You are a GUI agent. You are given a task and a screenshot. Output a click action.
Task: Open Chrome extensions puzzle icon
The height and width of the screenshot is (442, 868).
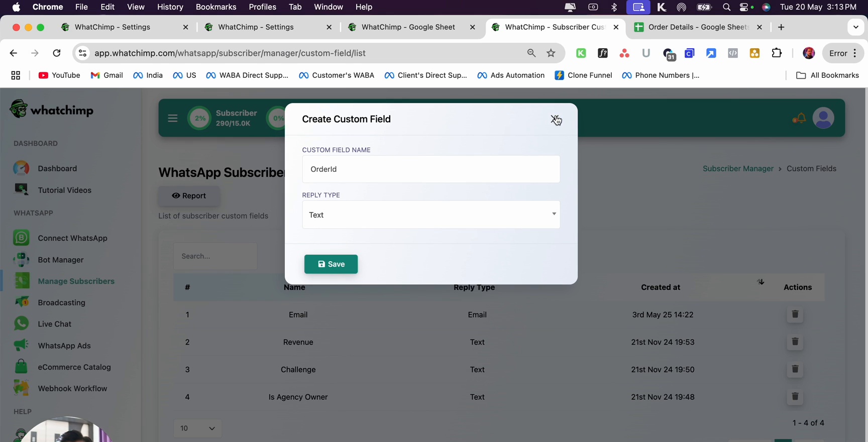pos(777,53)
